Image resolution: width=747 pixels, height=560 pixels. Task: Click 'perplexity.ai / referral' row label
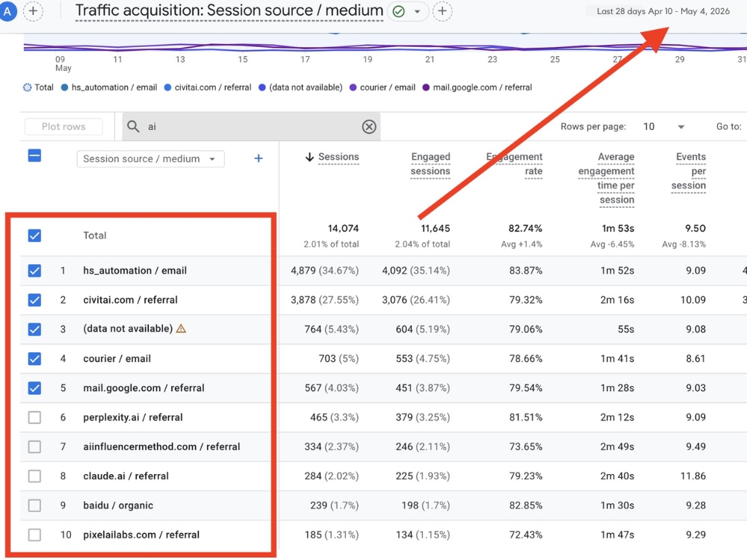pyautogui.click(x=133, y=417)
